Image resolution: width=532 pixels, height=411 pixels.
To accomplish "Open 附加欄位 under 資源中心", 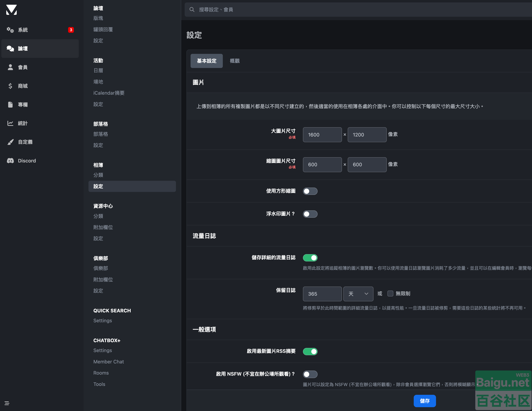I will click(x=103, y=227).
